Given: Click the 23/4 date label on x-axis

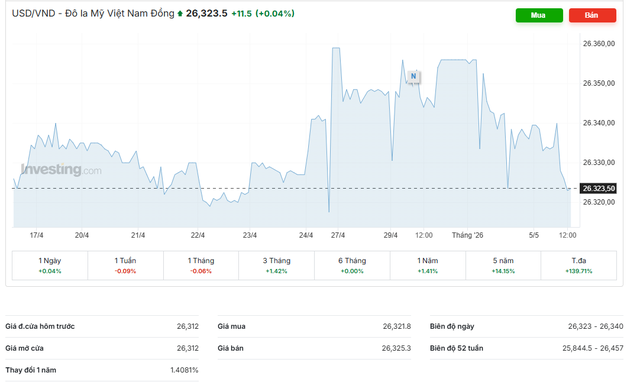Looking at the screenshot, I should (250, 235).
